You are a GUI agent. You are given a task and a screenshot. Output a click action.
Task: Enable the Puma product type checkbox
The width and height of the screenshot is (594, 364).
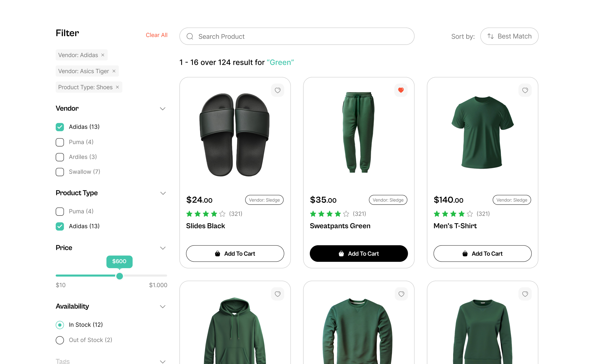pos(60,211)
